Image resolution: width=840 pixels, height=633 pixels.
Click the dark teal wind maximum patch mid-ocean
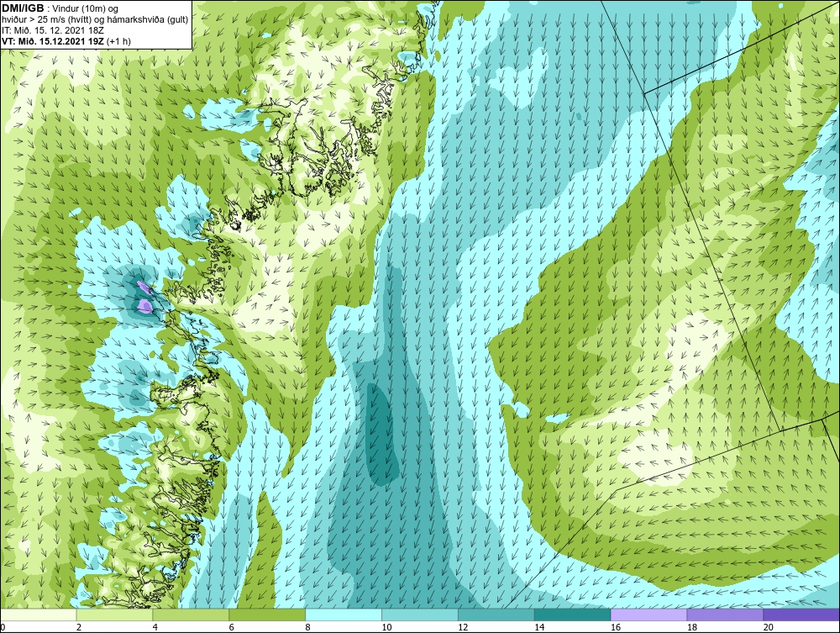click(382, 434)
